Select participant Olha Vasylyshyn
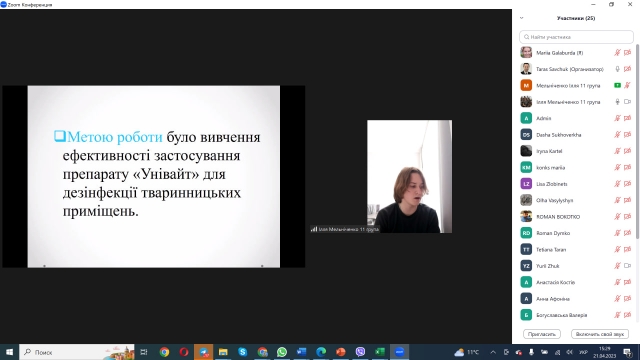The image size is (640, 360). tap(576, 200)
